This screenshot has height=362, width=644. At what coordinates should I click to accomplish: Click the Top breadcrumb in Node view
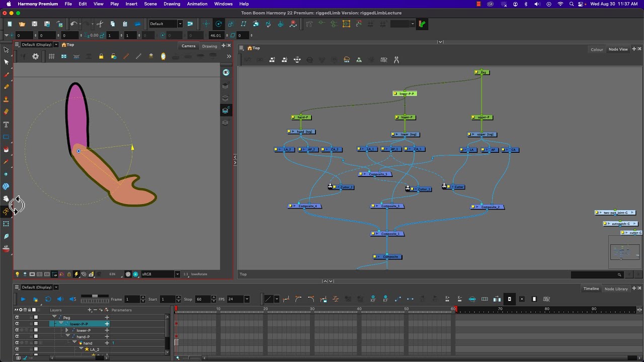pos(256,48)
